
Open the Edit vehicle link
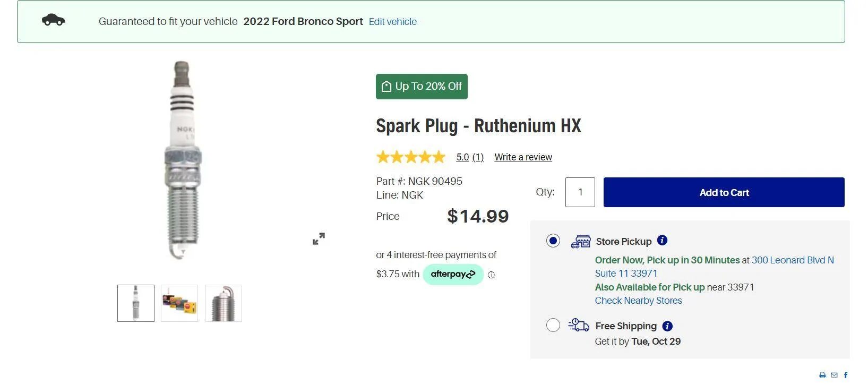pyautogui.click(x=392, y=22)
